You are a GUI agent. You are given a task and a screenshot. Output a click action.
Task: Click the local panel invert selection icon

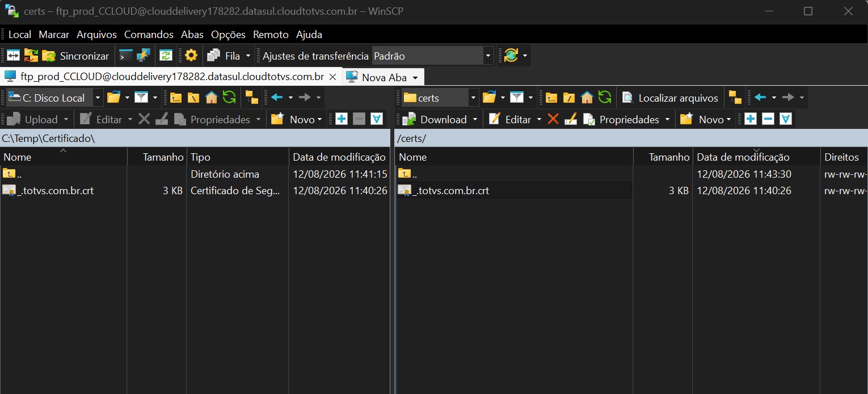tap(377, 119)
